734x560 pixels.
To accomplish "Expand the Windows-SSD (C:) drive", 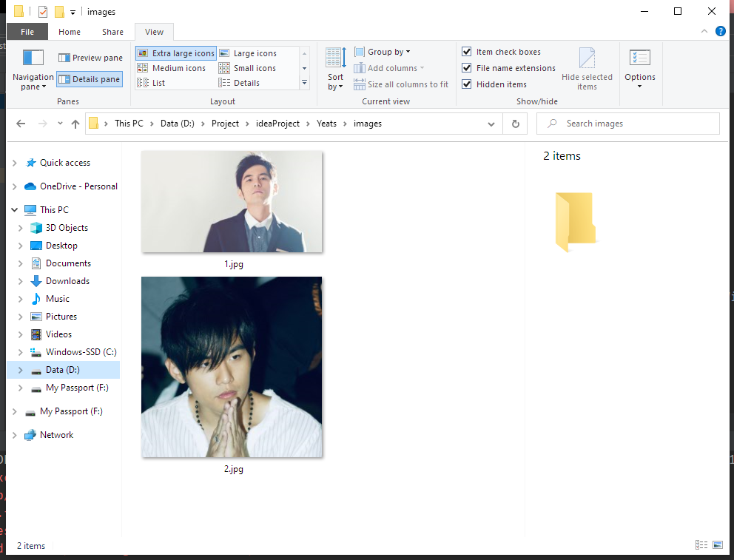I will click(x=20, y=352).
